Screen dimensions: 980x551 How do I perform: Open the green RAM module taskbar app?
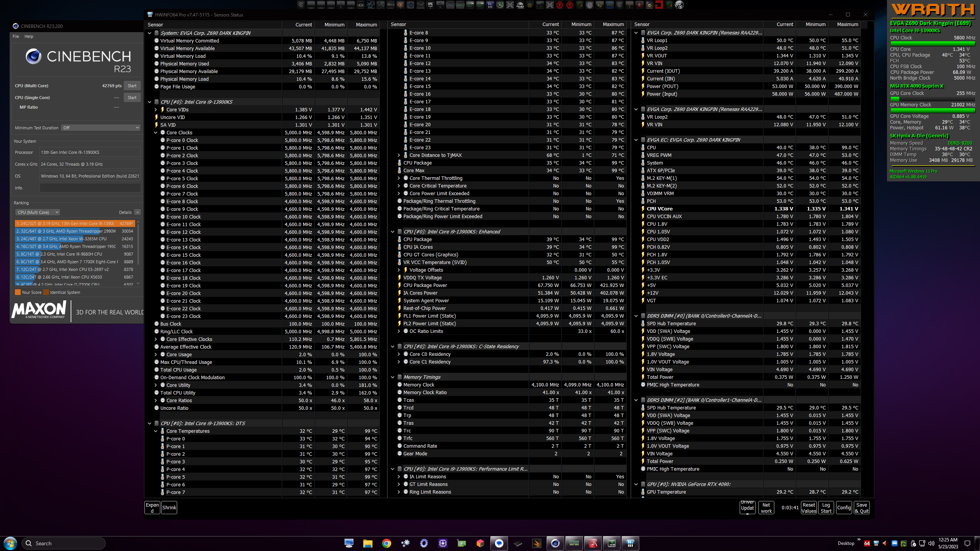[574, 543]
